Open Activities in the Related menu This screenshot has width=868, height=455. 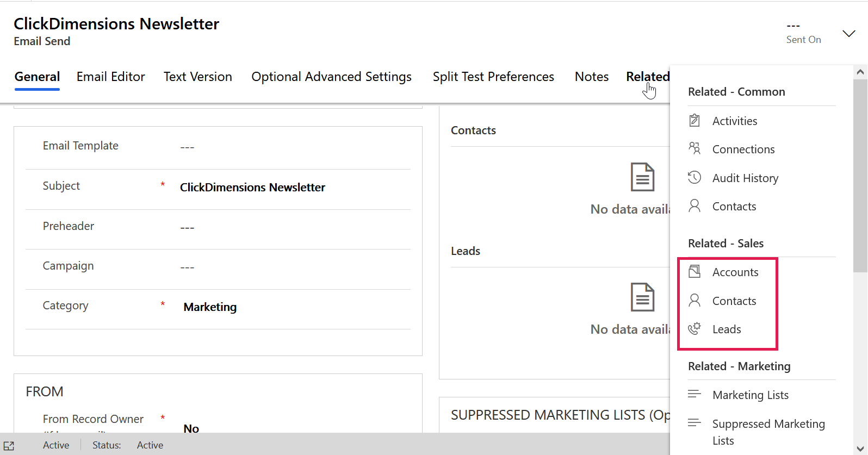[735, 121]
